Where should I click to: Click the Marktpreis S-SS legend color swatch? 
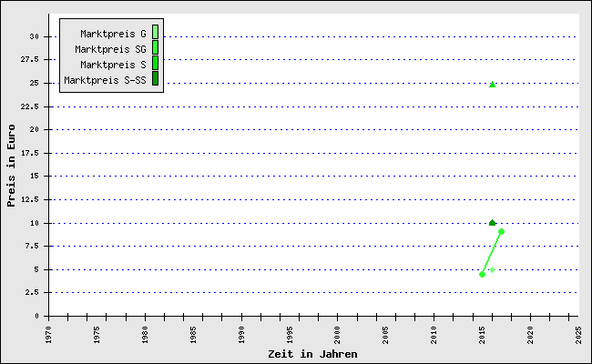155,78
